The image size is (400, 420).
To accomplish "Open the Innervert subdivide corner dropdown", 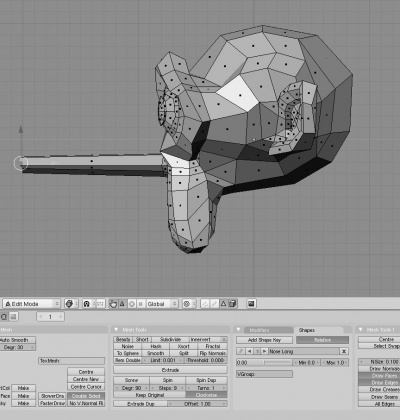I will 208,339.
